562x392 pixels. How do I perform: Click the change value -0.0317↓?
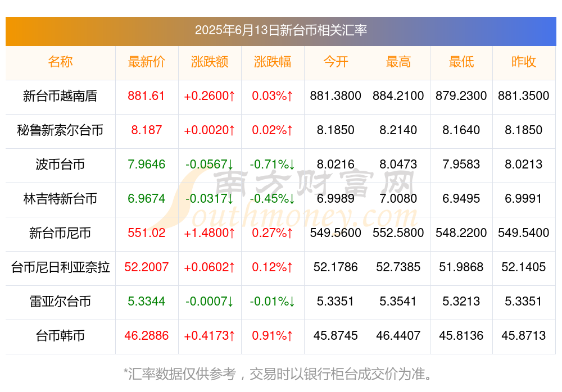pyautogui.click(x=209, y=198)
